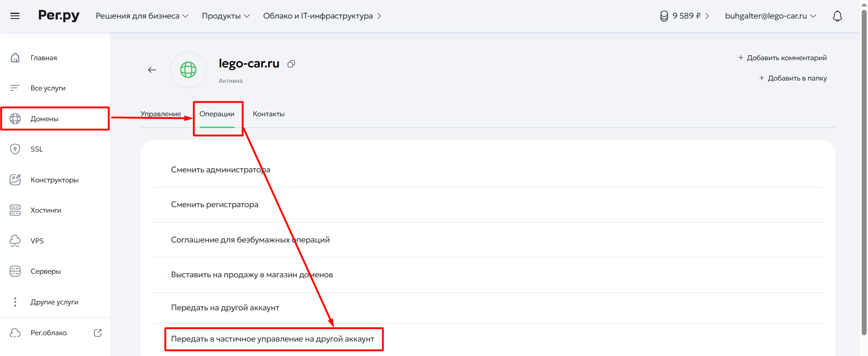
Task: Click the notification bell icon
Action: click(x=837, y=16)
